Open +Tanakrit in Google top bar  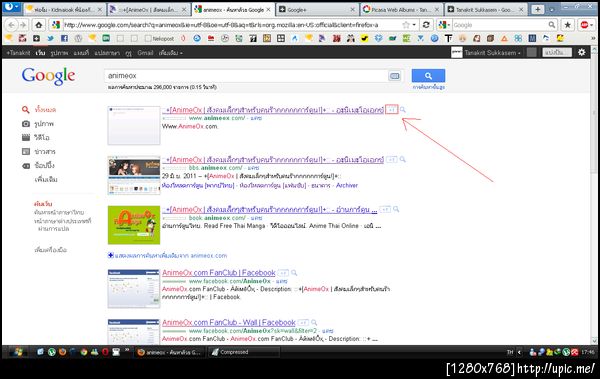[18, 53]
